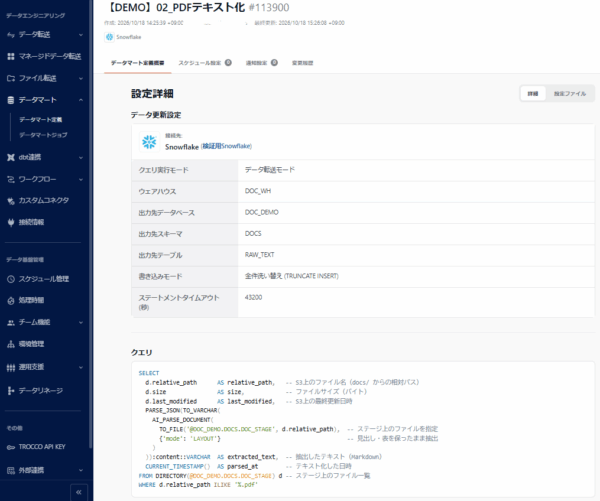Click the AI_PARSE_DOCUMENT line in query

[x=183, y=420]
